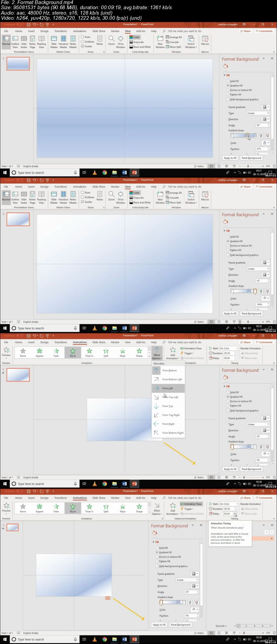Click the Share button in the second frame
Viewport: 277px width, 644px height.
pyautogui.click(x=246, y=187)
